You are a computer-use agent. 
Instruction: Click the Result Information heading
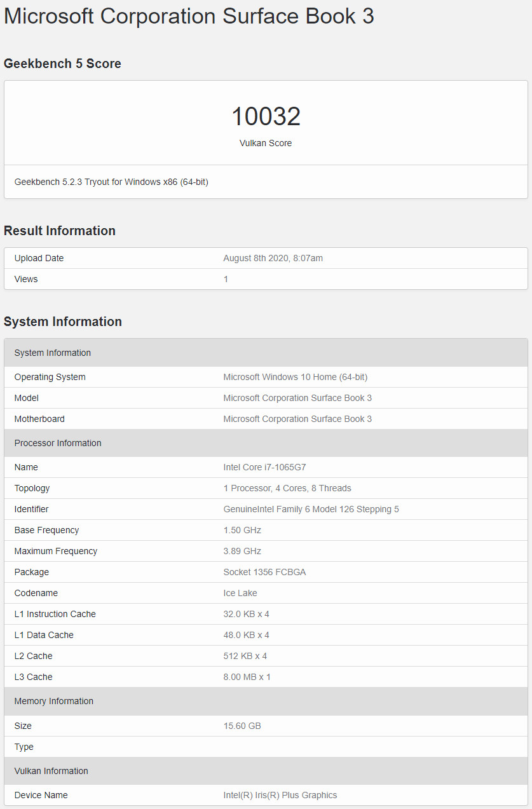pyautogui.click(x=60, y=231)
